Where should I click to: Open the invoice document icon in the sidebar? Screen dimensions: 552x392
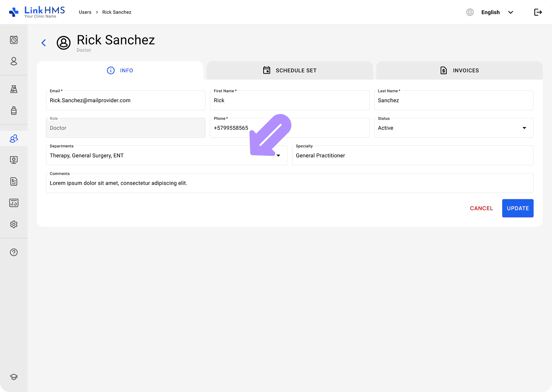(x=14, y=182)
